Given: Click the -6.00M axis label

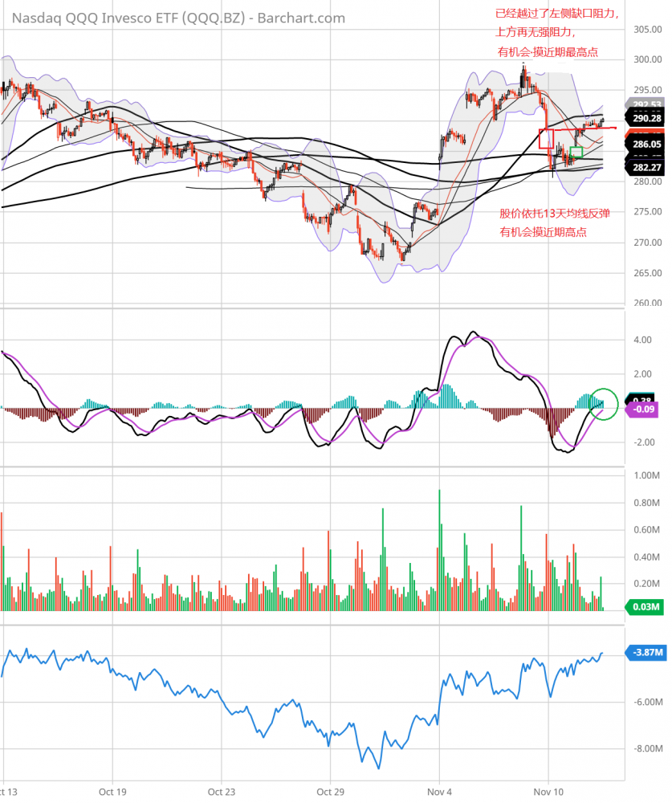Looking at the screenshot, I should [x=648, y=702].
